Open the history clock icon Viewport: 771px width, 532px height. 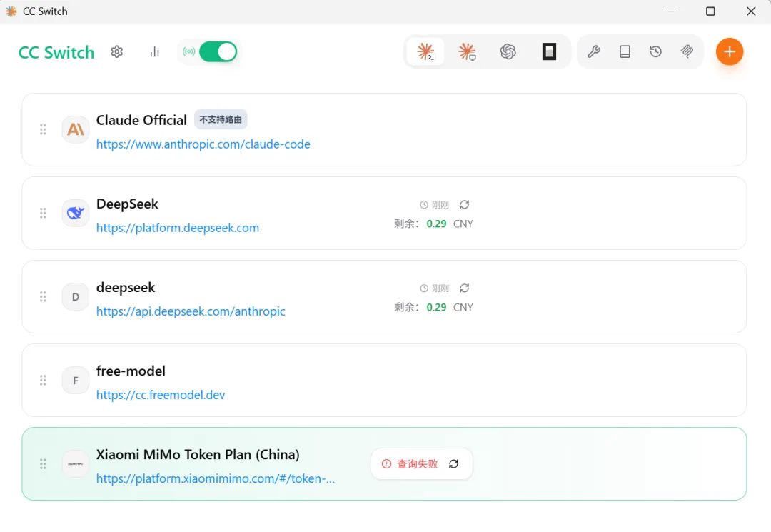tap(655, 51)
